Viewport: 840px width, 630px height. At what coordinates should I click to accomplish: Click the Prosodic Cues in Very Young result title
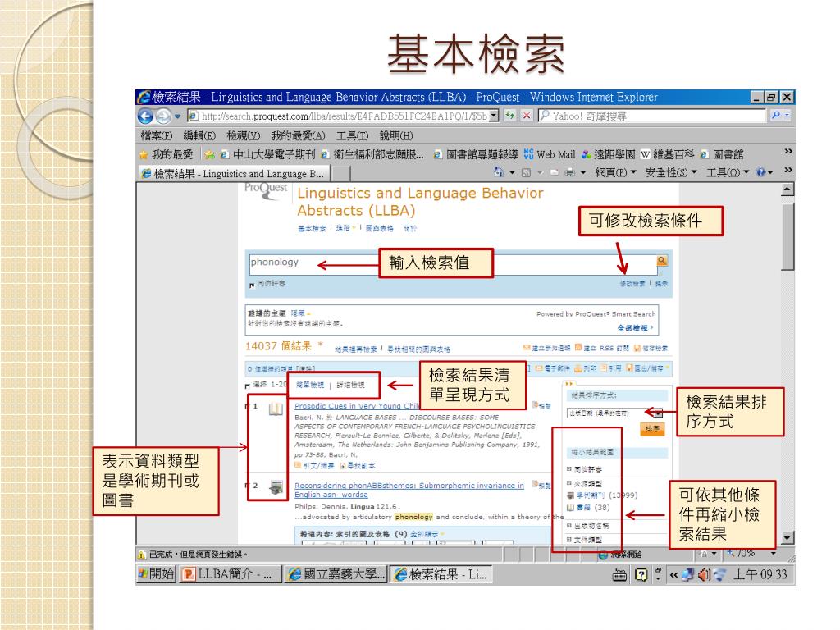click(356, 406)
